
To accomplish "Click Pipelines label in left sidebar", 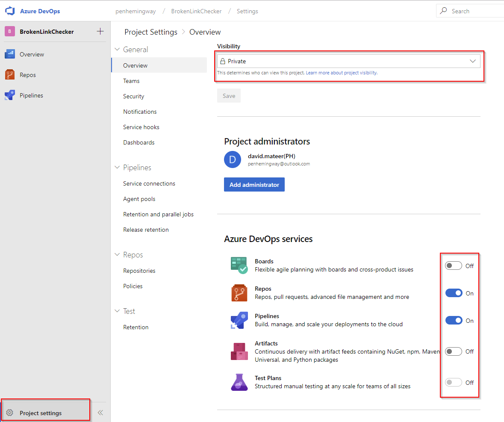I will (x=31, y=95).
